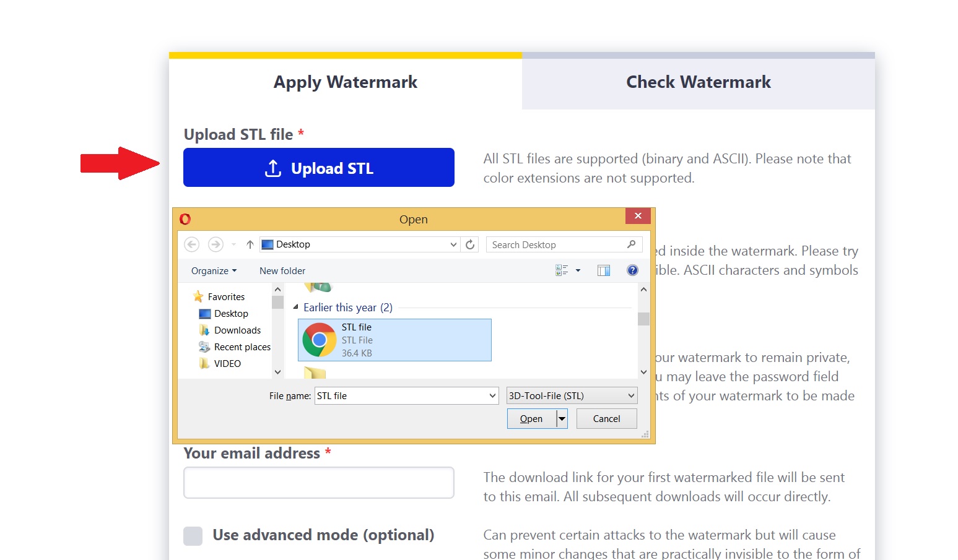Expand the File name dropdown
This screenshot has height=560, width=958.
pos(492,395)
